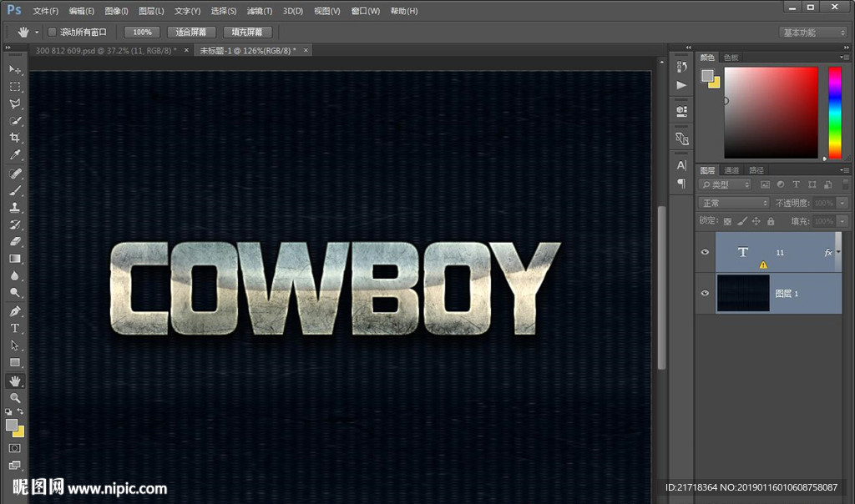Select the Zoom magnifier tool
855x504 pixels.
(x=15, y=398)
